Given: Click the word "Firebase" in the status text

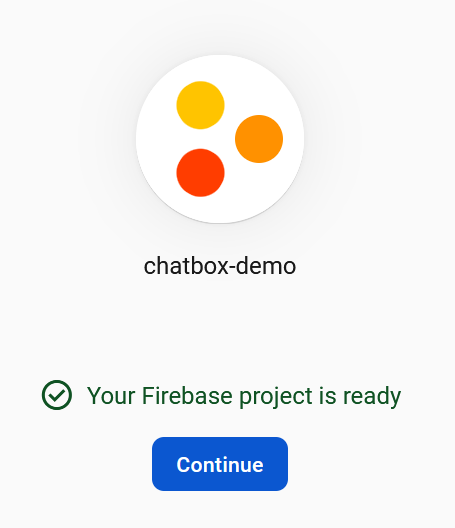Looking at the screenshot, I should tap(187, 395).
